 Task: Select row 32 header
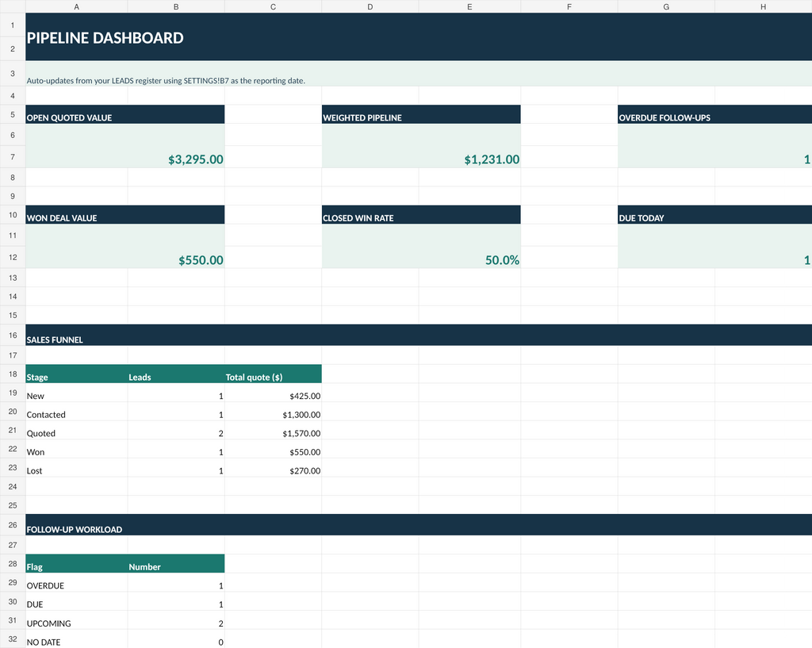13,638
